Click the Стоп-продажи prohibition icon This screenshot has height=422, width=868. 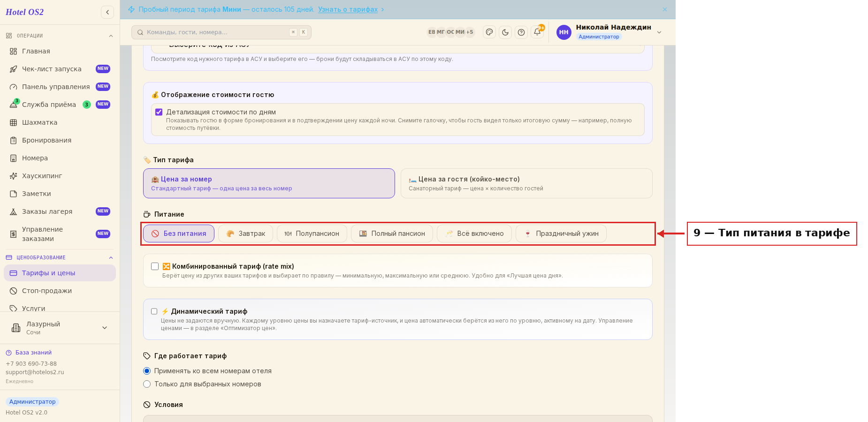tap(14, 291)
